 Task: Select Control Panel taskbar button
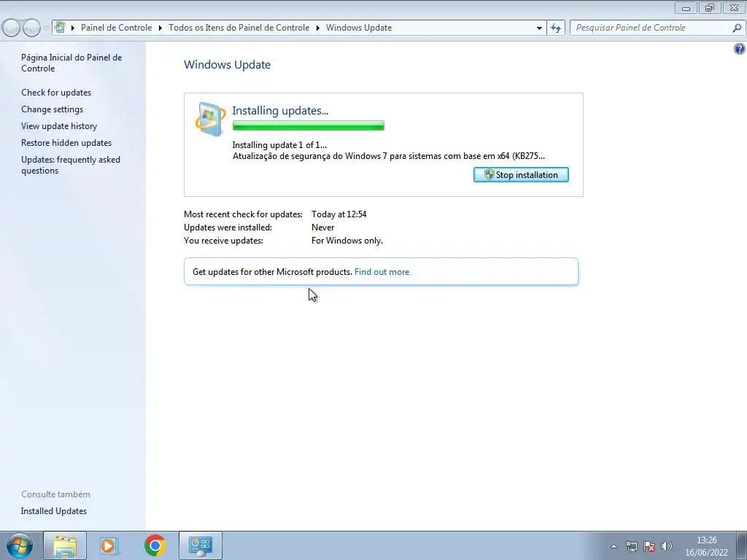pyautogui.click(x=200, y=545)
